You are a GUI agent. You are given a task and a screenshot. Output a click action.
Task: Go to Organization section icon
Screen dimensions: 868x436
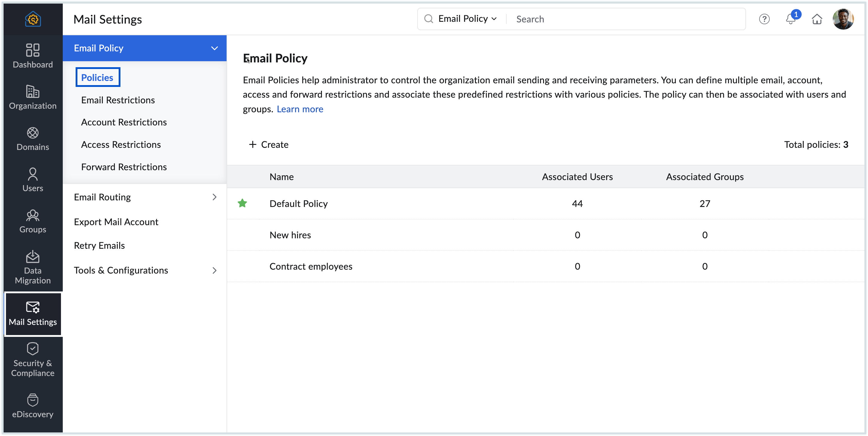click(x=33, y=91)
